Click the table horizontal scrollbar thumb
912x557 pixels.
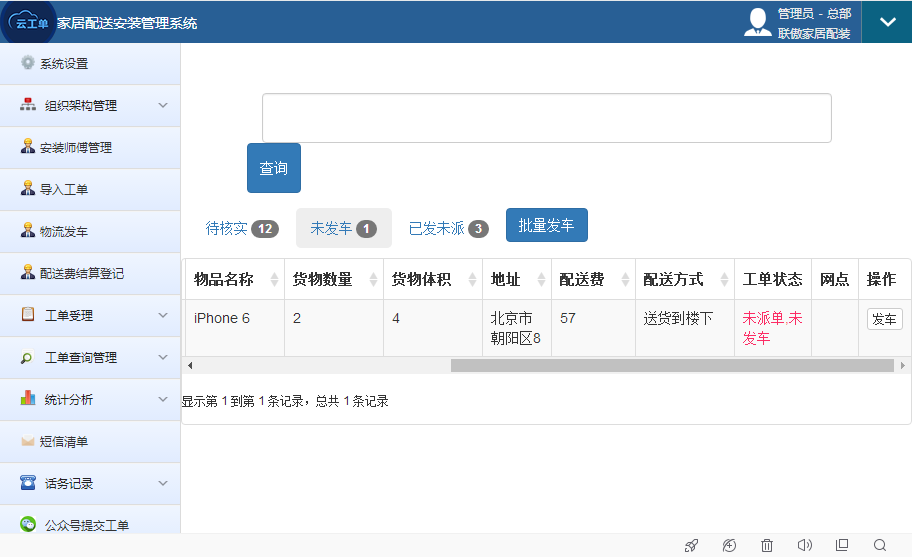pyautogui.click(x=672, y=365)
